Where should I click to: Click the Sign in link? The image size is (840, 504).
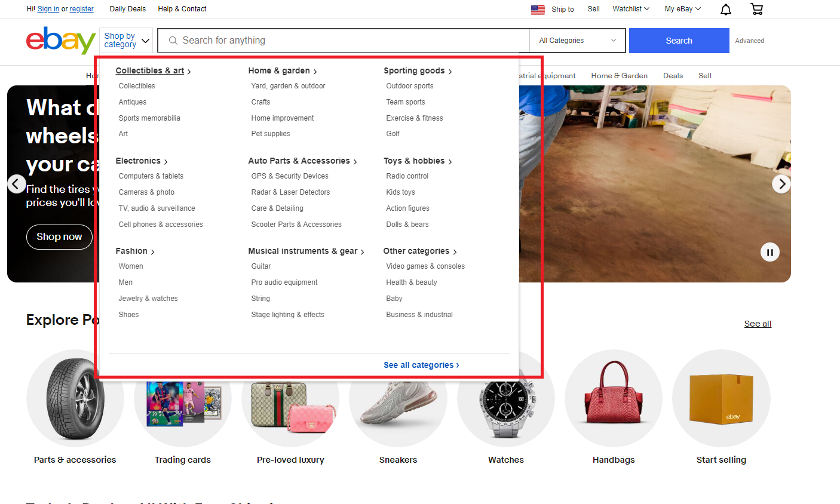[x=48, y=9]
